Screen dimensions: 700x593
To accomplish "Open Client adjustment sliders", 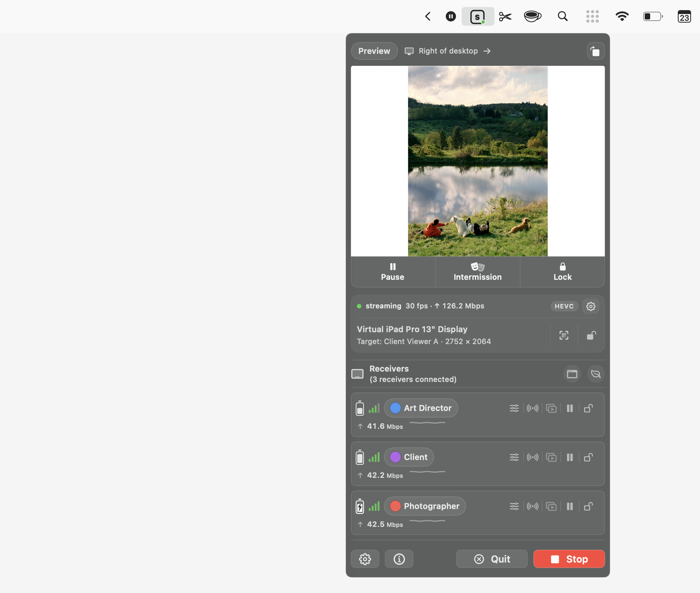I will tap(514, 457).
